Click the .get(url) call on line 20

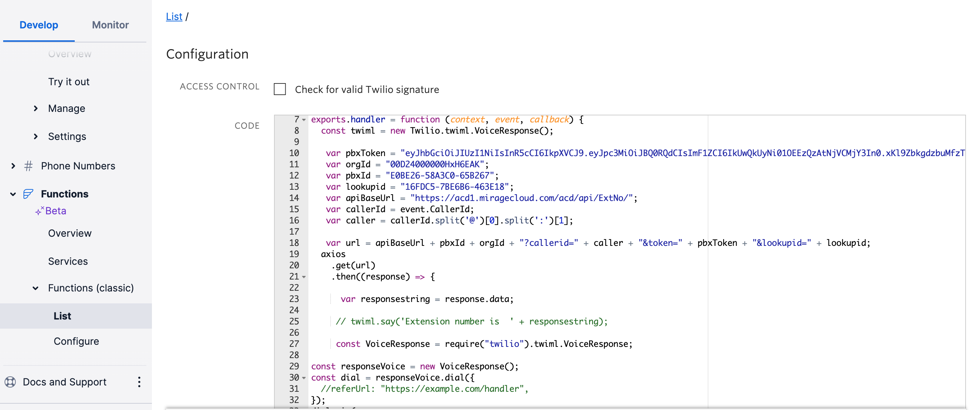353,265
